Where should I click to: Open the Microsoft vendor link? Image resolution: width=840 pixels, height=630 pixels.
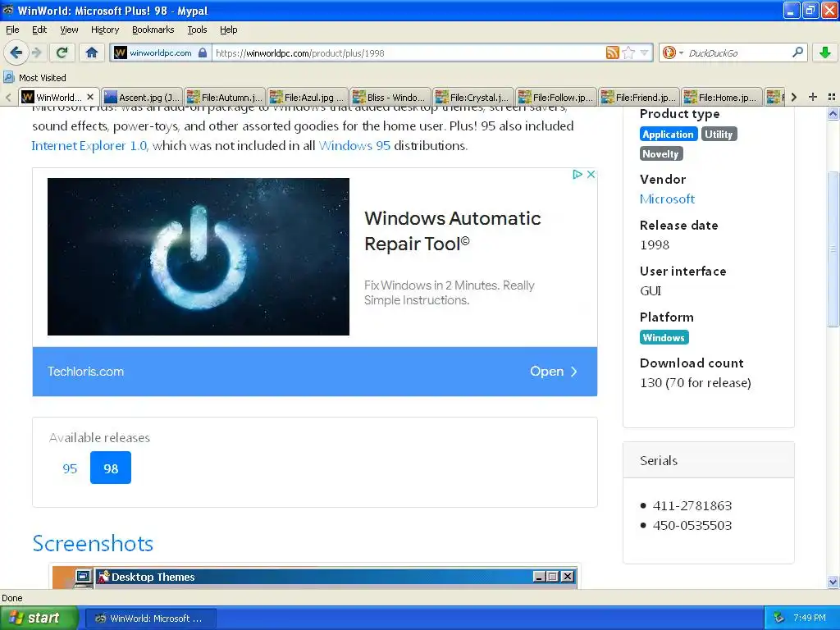[667, 199]
